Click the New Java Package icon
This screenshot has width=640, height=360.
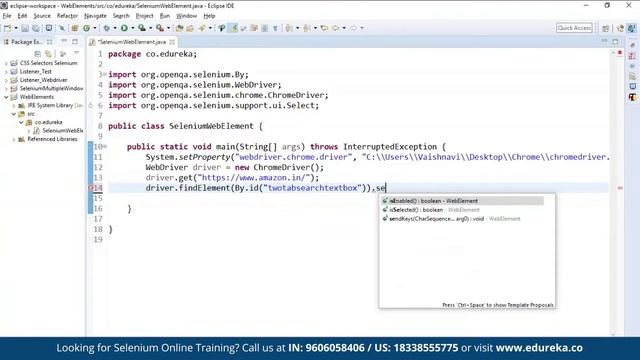coord(74,28)
